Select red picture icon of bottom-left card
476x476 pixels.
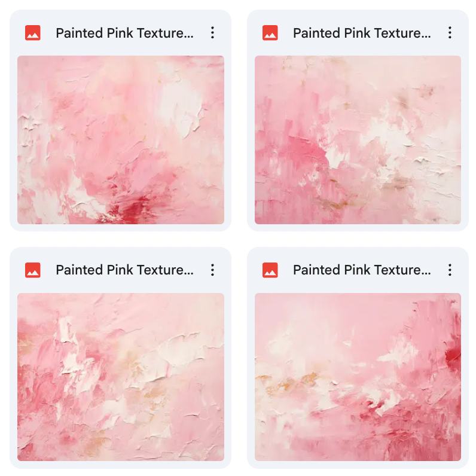tap(33, 270)
